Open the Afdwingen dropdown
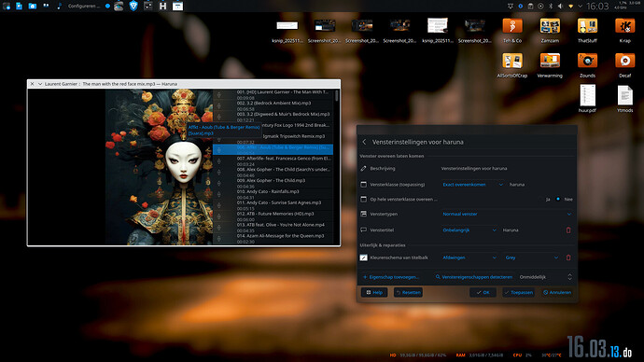The height and width of the screenshot is (362, 644). 469,258
